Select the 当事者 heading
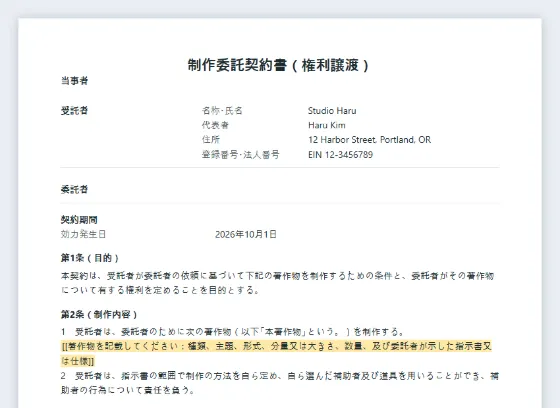The height and width of the screenshot is (408, 560). (x=74, y=81)
